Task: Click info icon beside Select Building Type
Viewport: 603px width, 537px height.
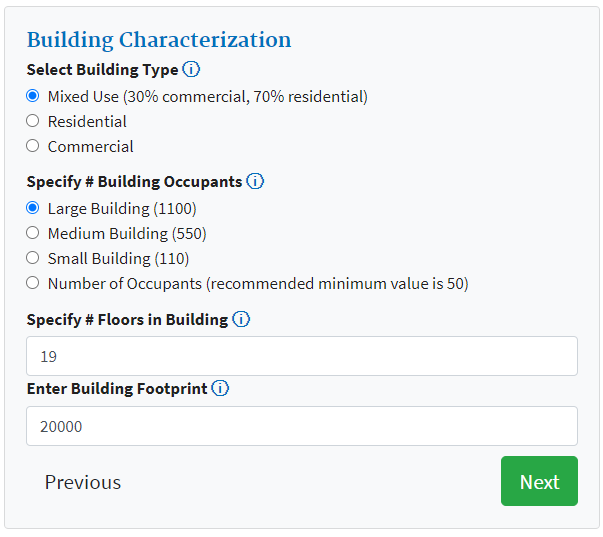Action: tap(191, 70)
